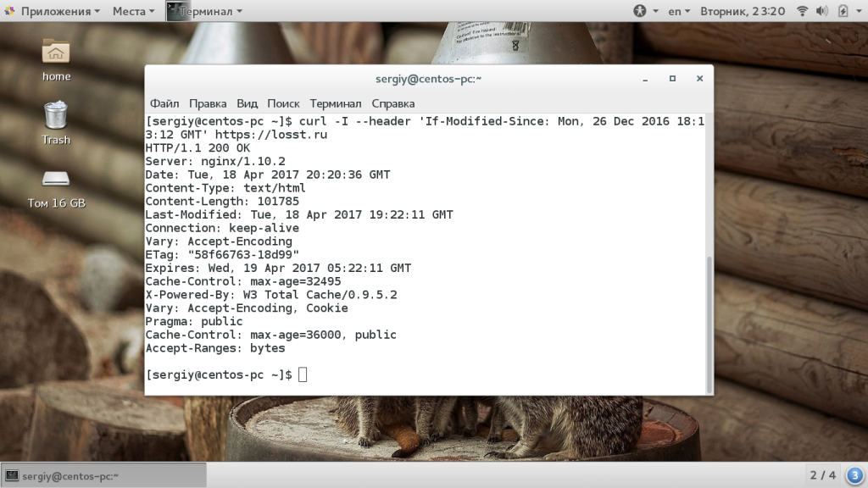Image resolution: width=868 pixels, height=488 pixels.
Task: Open the en keyboard layout dropdown
Action: tap(679, 11)
